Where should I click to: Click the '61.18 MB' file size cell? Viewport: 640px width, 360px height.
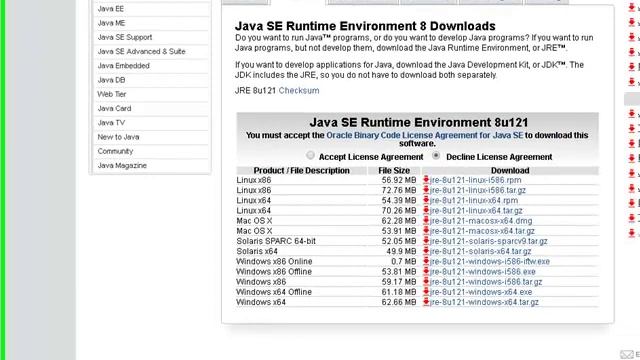(399, 292)
